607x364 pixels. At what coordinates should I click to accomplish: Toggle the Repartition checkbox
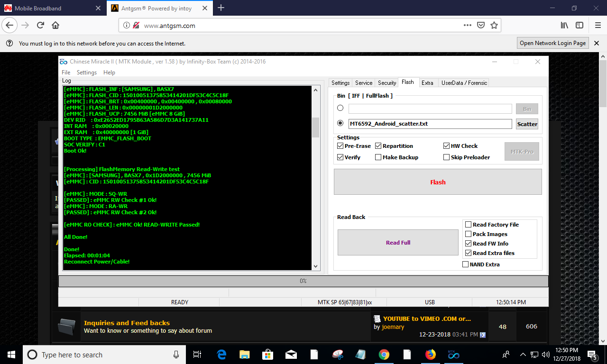pyautogui.click(x=378, y=146)
